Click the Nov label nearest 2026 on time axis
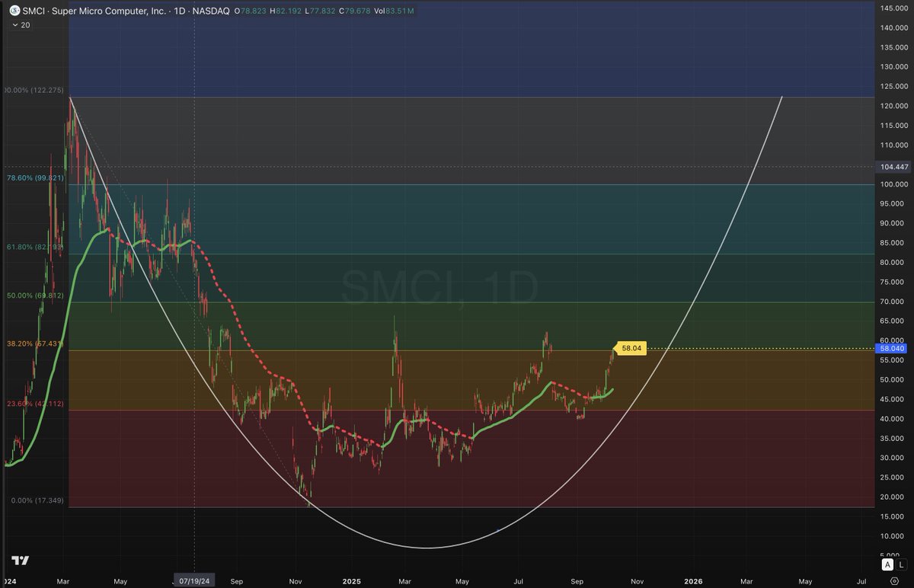 coord(637,580)
